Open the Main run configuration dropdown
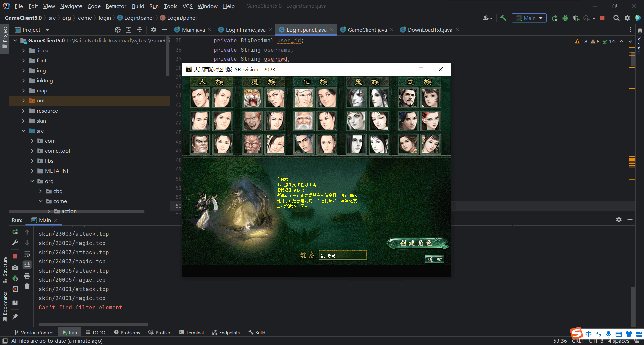Screen dimensions: 644x345 tap(529, 18)
